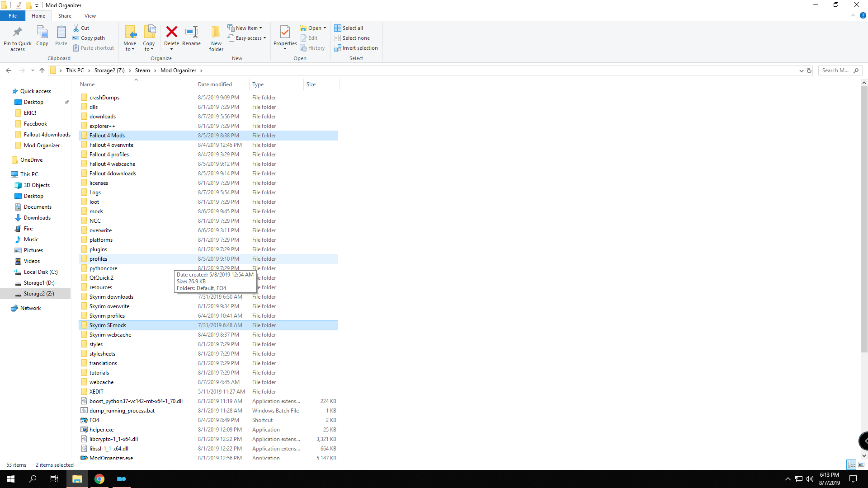
Task: Click Invert selection in ribbon
Action: [x=356, y=48]
